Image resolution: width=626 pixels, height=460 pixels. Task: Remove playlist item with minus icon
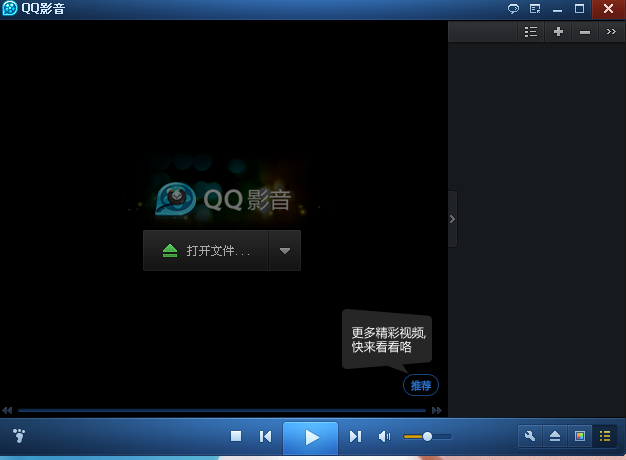tap(585, 32)
